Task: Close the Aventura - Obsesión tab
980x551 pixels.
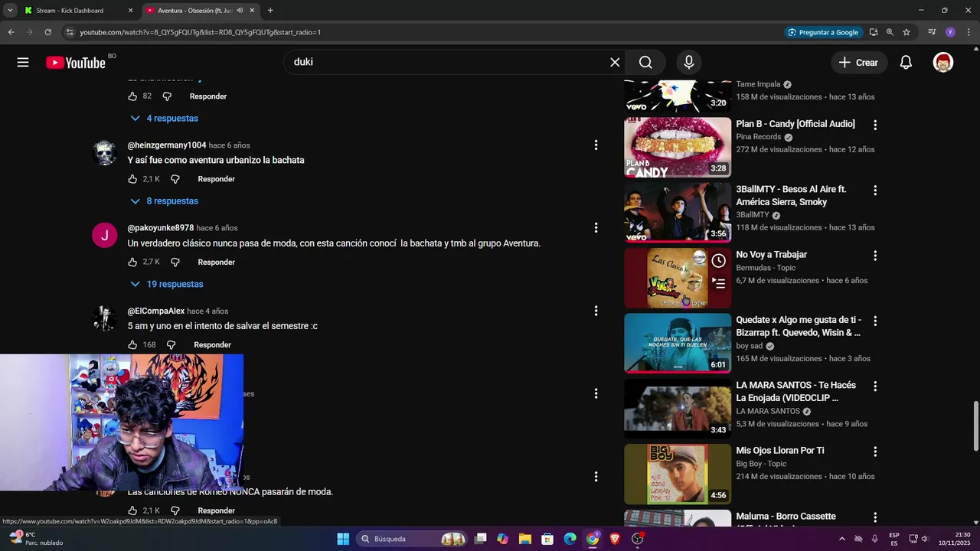Action: (x=252, y=11)
